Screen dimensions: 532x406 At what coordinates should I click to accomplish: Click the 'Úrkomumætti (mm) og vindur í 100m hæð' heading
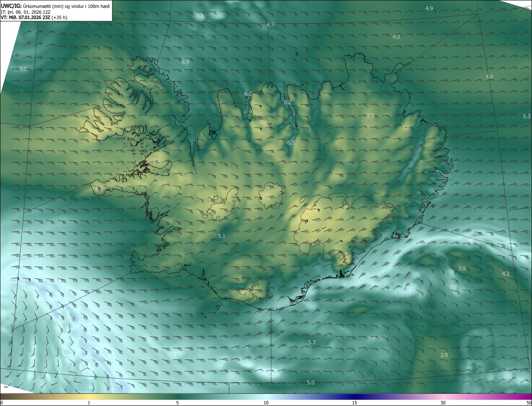click(x=66, y=6)
